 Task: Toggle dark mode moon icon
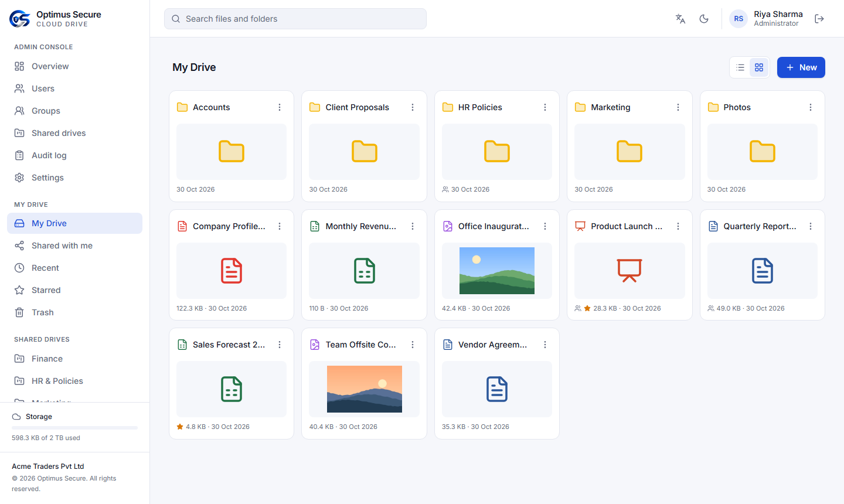(704, 19)
